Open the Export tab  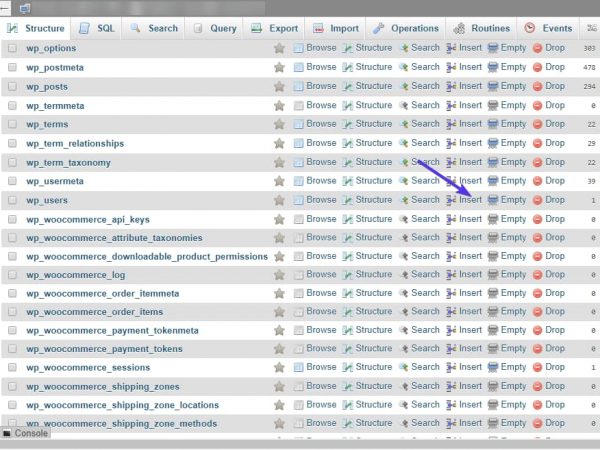pyautogui.click(x=274, y=28)
